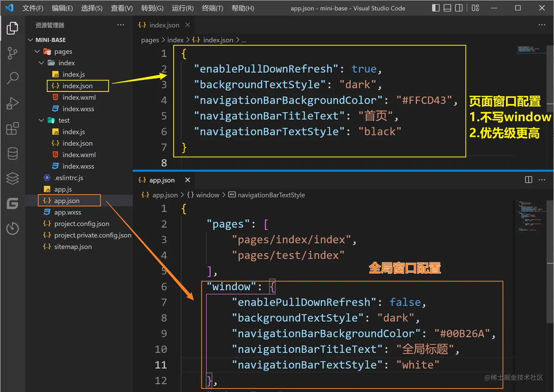Open the Search view
This screenshot has width=554, height=392.
point(12,78)
